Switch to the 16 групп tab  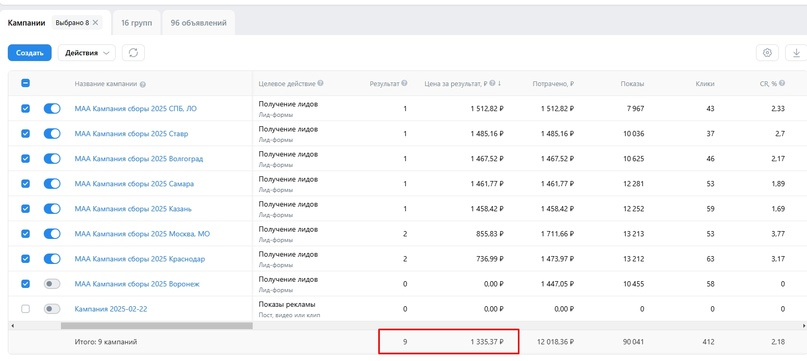[136, 23]
